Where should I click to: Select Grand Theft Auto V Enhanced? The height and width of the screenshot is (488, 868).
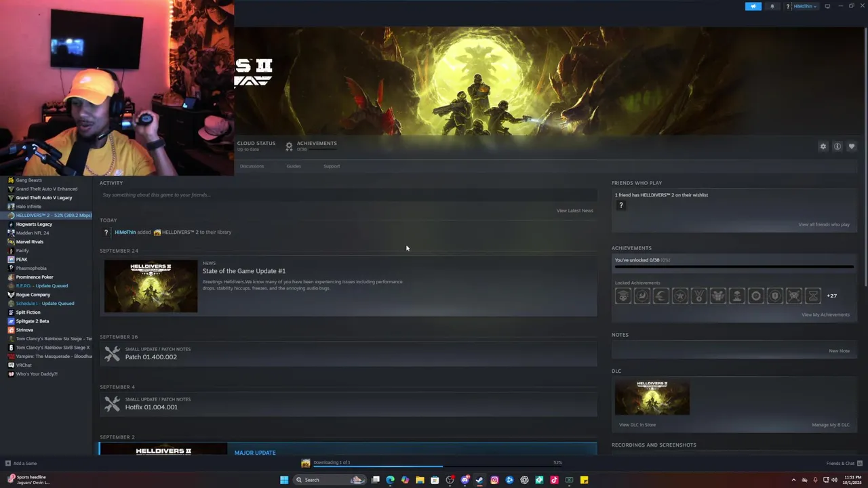click(46, 189)
